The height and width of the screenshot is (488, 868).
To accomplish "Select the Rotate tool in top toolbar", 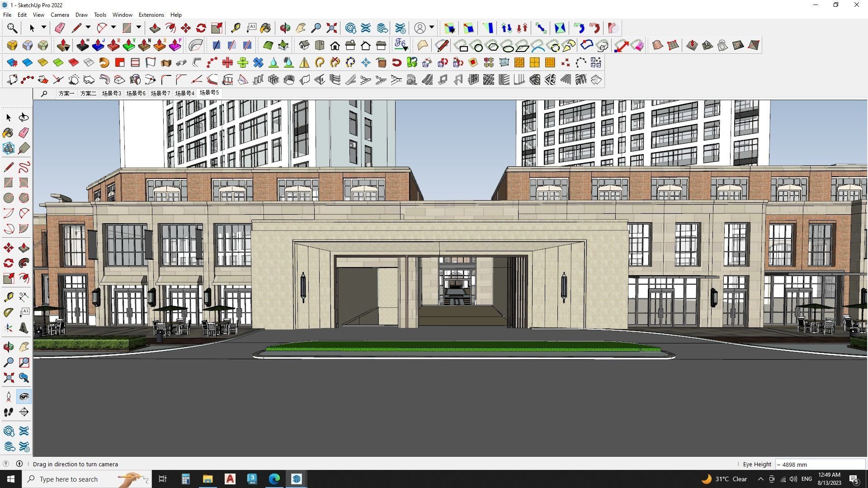I will point(201,28).
